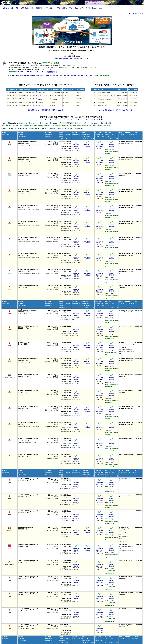Image resolution: width=144 pixels, height=644 pixels.
Task: Open the per-country realtime user ranking link
Action: pos(114,110)
